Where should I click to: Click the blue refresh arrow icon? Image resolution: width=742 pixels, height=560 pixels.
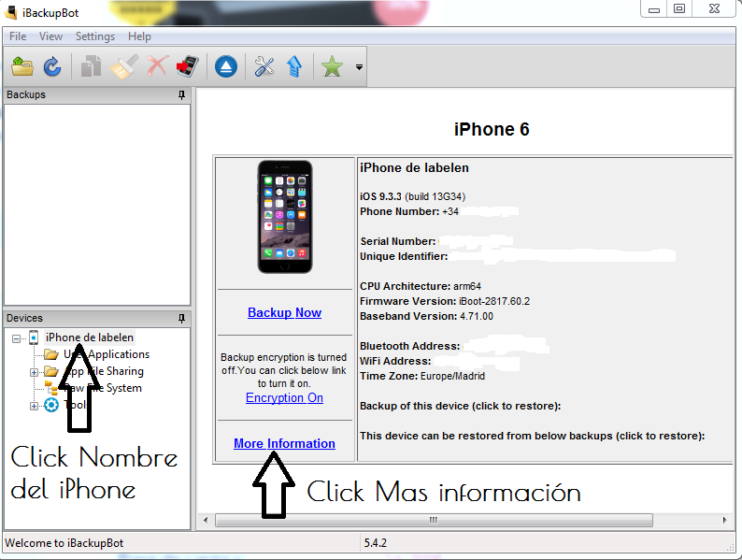(53, 66)
